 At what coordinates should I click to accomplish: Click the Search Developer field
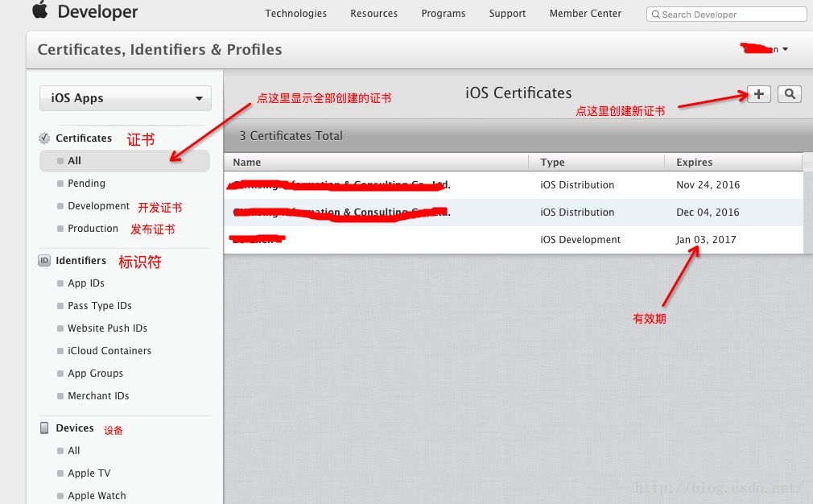coord(726,14)
